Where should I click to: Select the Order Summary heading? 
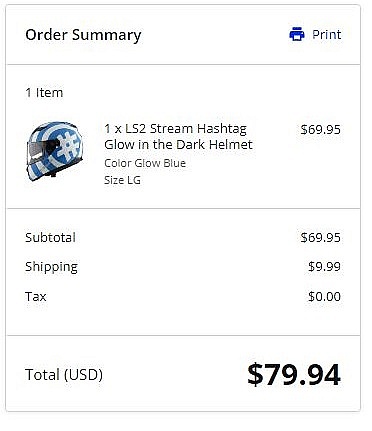(83, 35)
